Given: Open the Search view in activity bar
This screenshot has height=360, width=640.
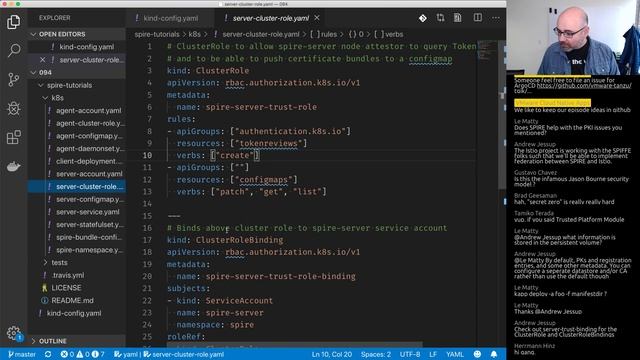Looking at the screenshot, I should pos(13,50).
